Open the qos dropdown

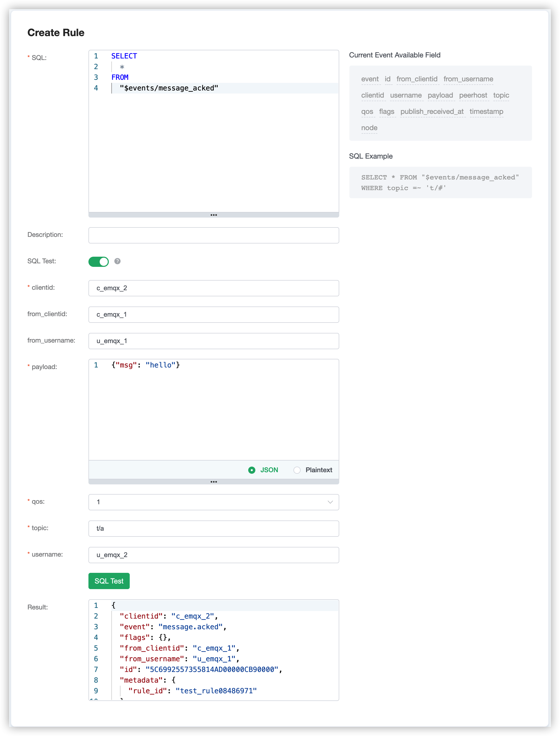[x=214, y=502]
